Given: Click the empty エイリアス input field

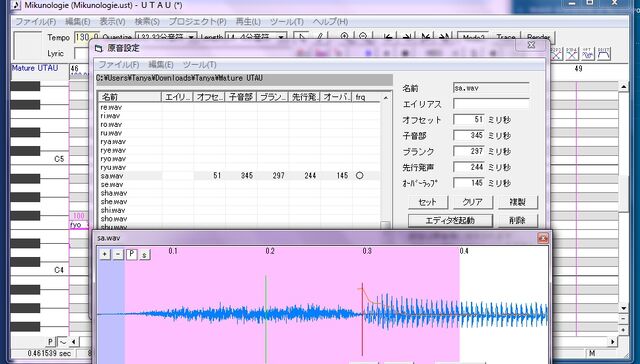Looking at the screenshot, I should pyautogui.click(x=491, y=104).
